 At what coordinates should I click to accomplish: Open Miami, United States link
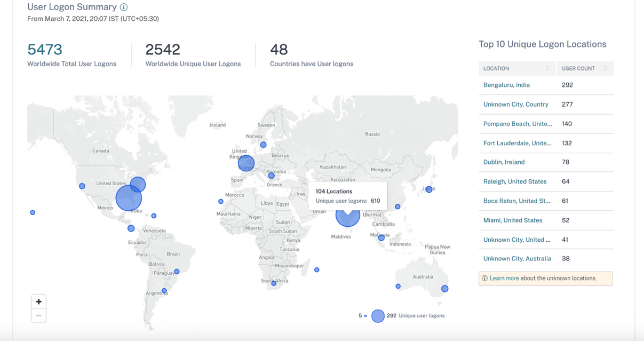(x=512, y=220)
